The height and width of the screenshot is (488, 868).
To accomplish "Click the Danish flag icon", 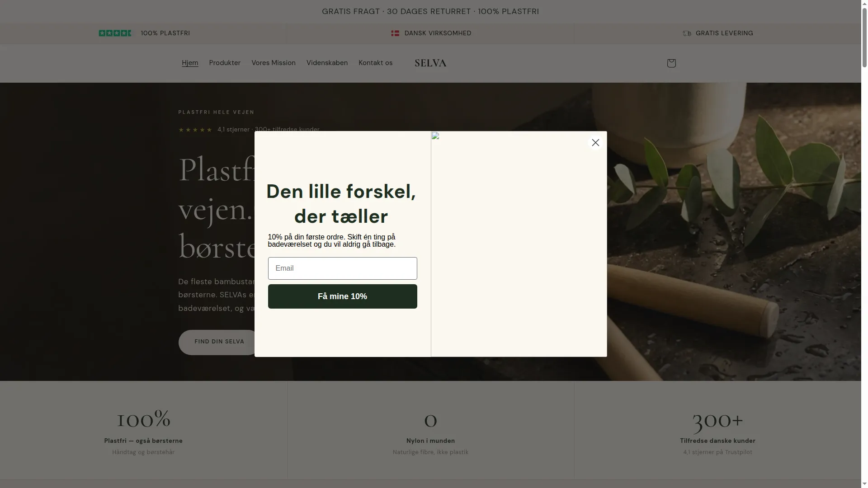I will [395, 33].
